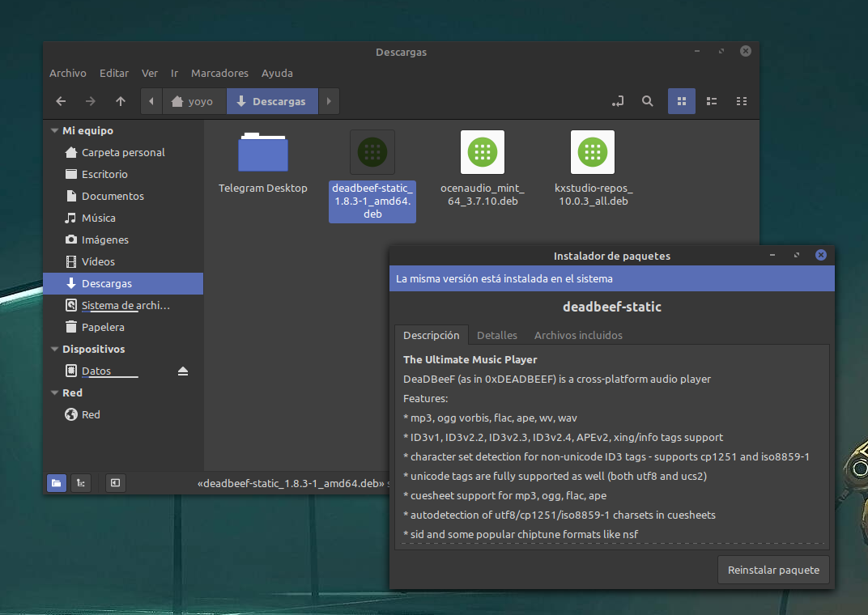This screenshot has height=615, width=868.
Task: Collapse the Mi equipo section
Action: [54, 131]
